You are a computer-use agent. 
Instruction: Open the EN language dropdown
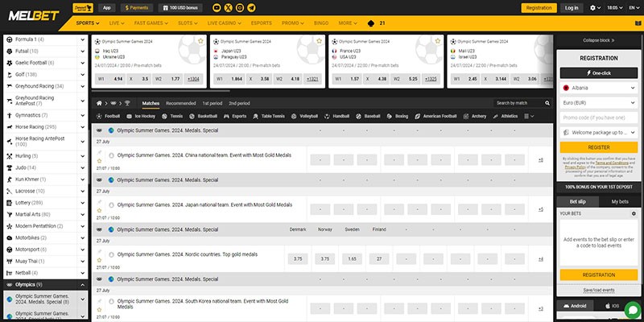634,8
